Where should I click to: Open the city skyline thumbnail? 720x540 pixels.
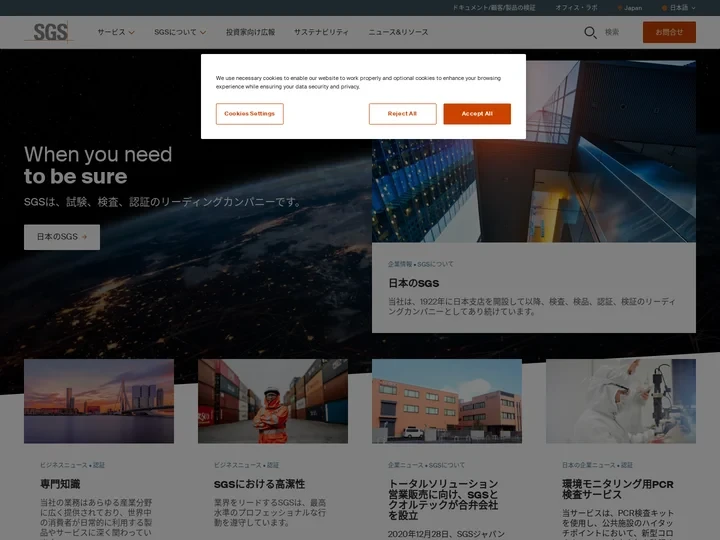pyautogui.click(x=99, y=401)
